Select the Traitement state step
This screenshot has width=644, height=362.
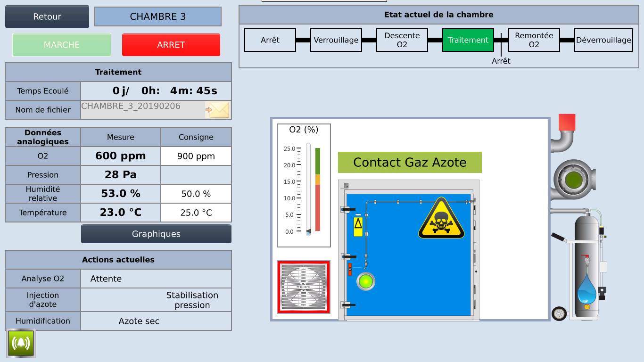(x=468, y=40)
